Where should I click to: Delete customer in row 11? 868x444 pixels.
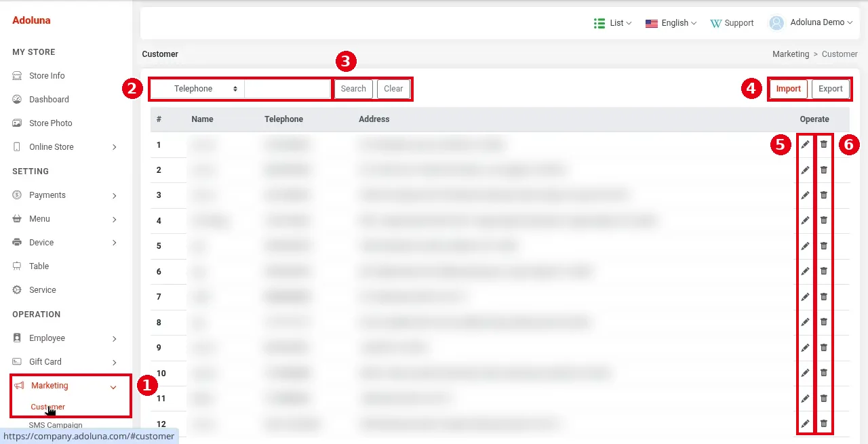pyautogui.click(x=824, y=398)
